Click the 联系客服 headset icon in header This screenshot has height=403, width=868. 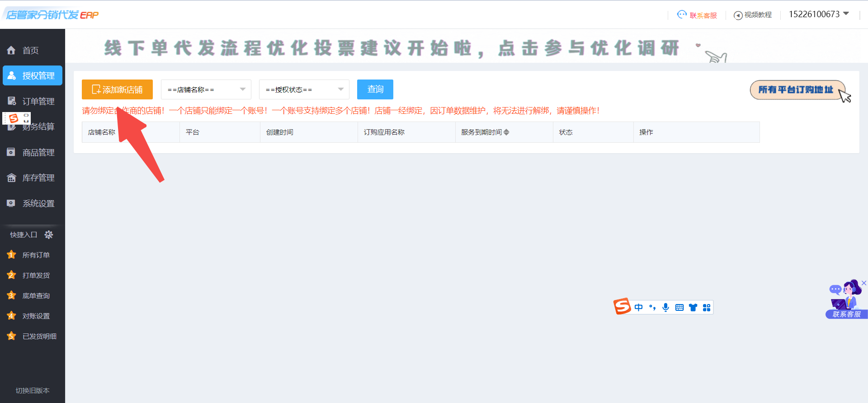pyautogui.click(x=682, y=15)
